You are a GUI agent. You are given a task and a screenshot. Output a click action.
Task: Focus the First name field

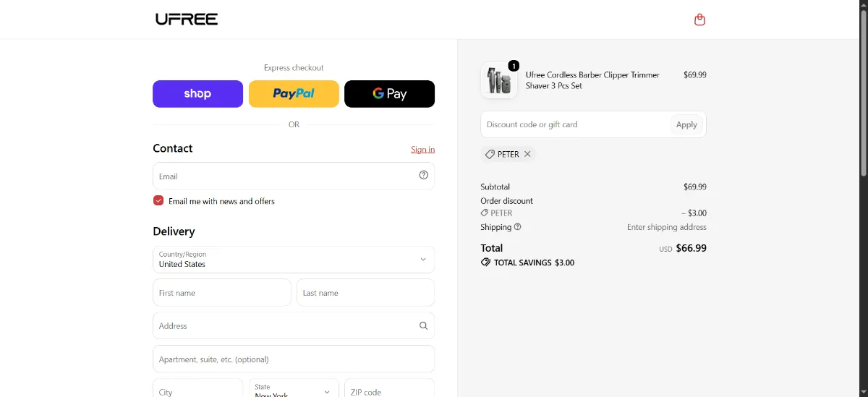[x=222, y=293]
